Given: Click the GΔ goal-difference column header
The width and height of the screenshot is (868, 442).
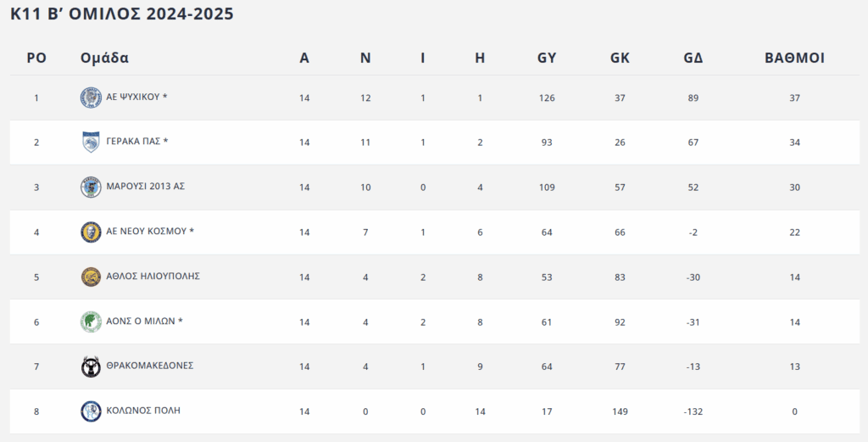Looking at the screenshot, I should point(693,59).
